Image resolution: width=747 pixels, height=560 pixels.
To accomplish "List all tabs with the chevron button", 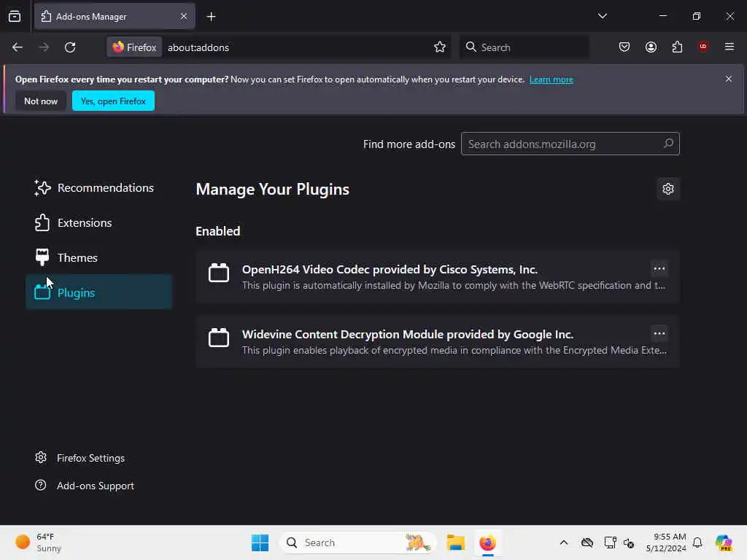I will click(x=602, y=16).
